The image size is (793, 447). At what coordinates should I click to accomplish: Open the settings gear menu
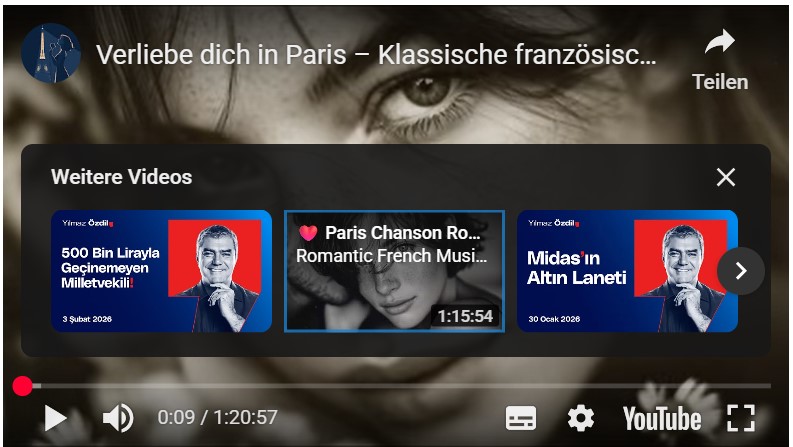581,418
